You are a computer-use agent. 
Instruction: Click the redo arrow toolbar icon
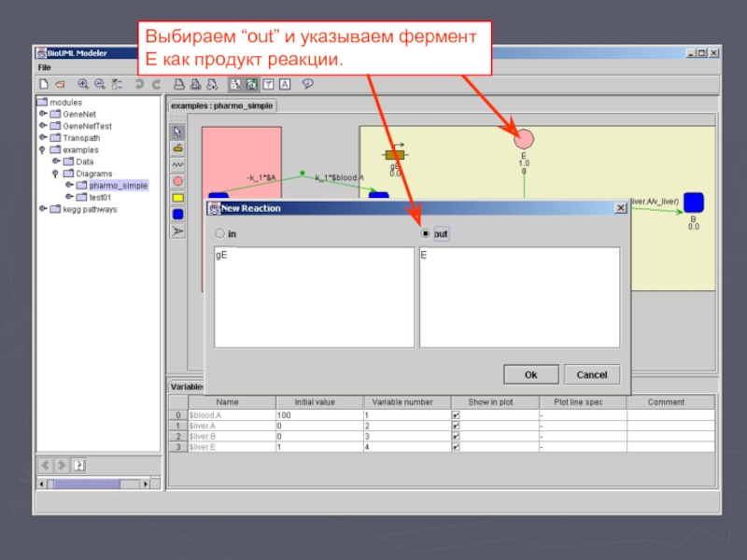(x=156, y=84)
